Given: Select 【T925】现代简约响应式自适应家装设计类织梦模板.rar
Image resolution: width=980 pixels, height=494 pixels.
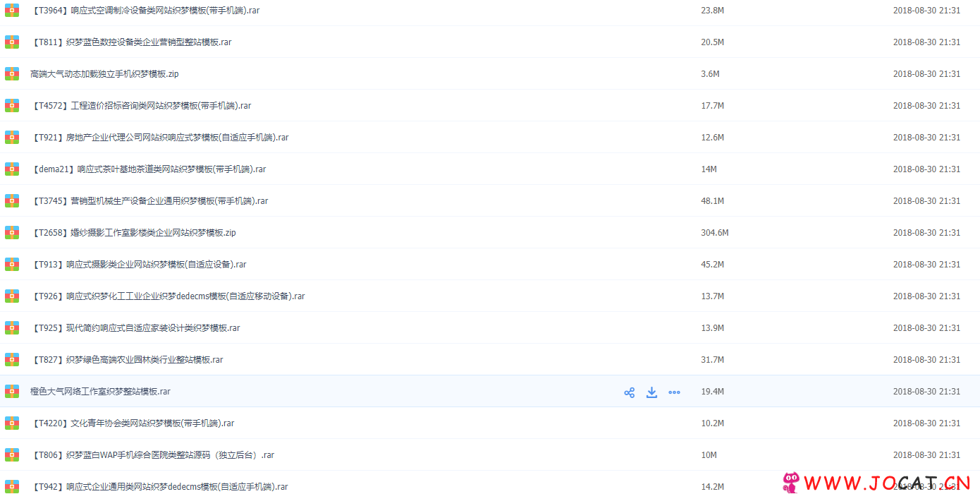Looking at the screenshot, I should [135, 328].
